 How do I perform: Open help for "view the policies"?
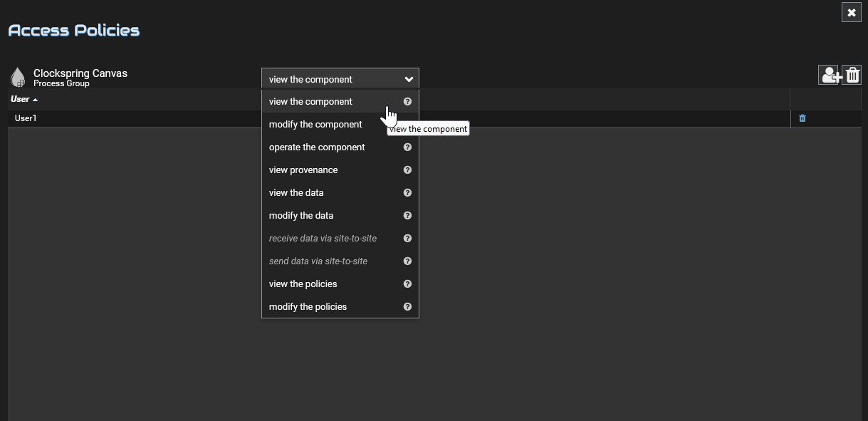407,284
